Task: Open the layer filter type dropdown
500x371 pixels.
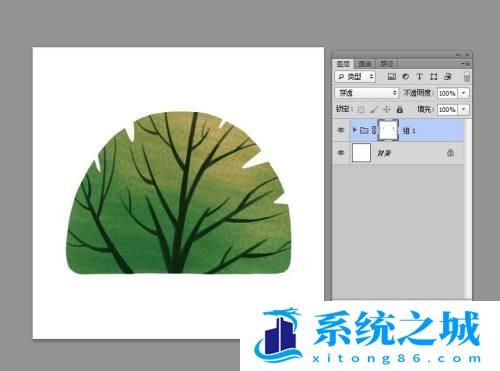Action: [x=355, y=77]
